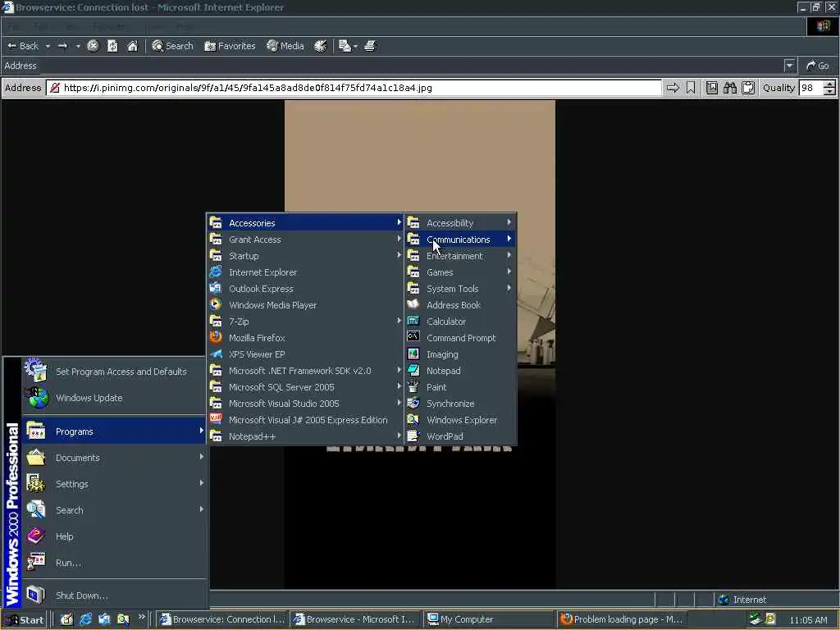Launch Windows Explorer
This screenshot has height=630, width=840.
[x=461, y=420]
